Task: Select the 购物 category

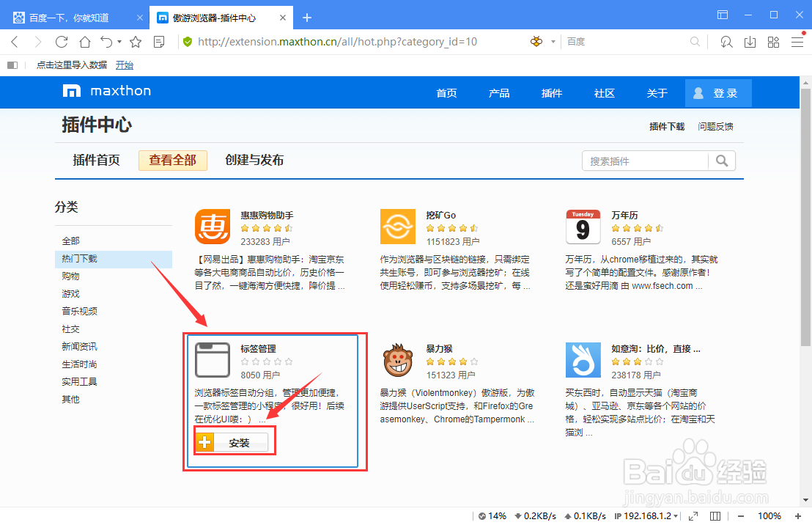Action: (71, 276)
